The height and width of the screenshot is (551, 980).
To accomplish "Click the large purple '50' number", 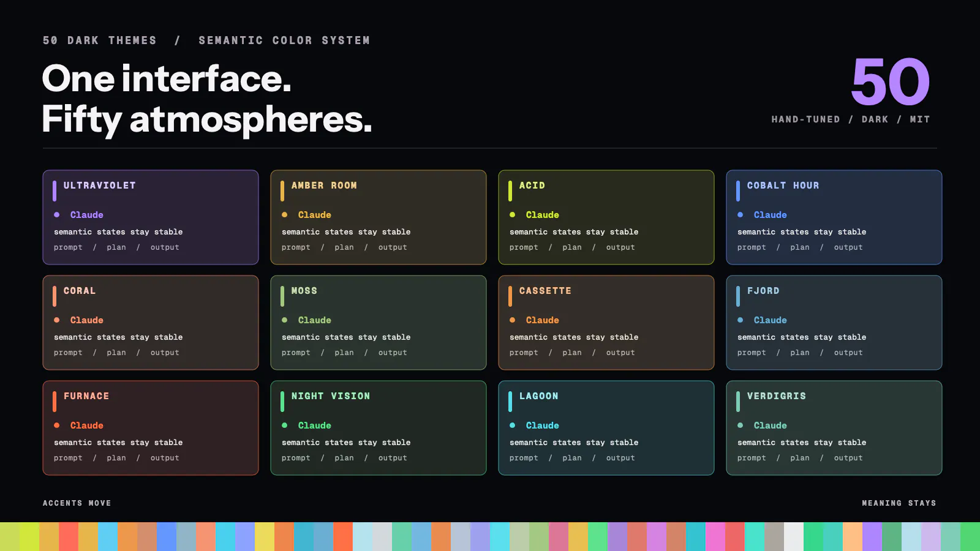I will click(891, 82).
